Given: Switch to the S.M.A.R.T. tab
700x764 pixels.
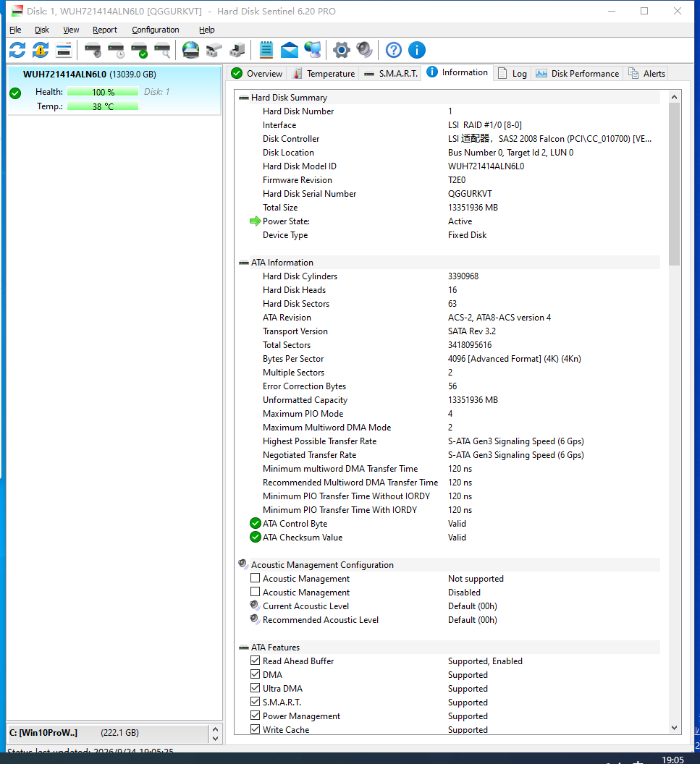Looking at the screenshot, I should coord(390,74).
